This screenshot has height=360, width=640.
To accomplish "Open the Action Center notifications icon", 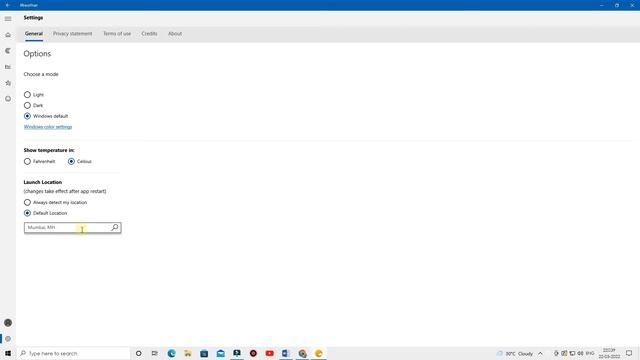I will [629, 353].
